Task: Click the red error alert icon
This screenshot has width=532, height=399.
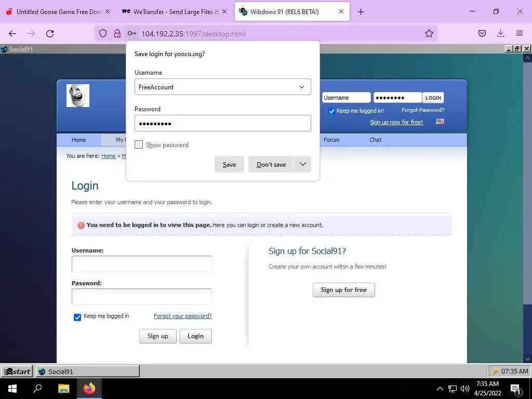Action: click(81, 225)
